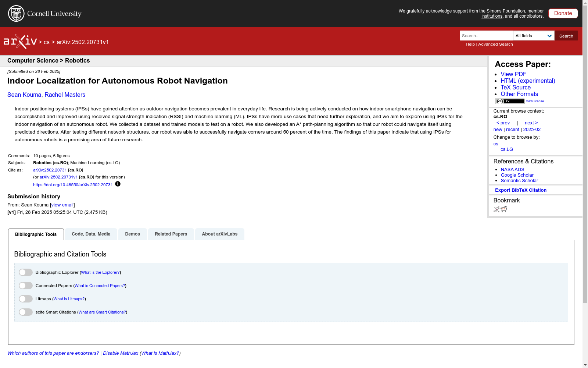Click the Donate button
This screenshot has width=588, height=368.
[563, 13]
